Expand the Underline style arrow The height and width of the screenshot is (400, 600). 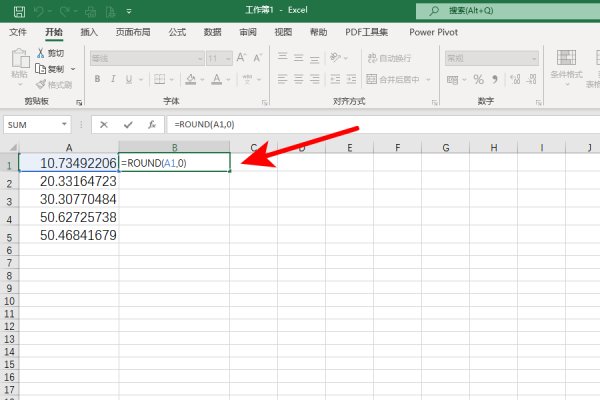(141, 80)
